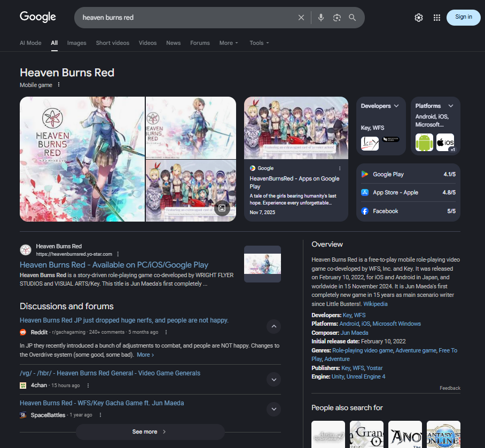Open the Google Play card character image
The height and width of the screenshot is (448, 485).
coord(296,128)
